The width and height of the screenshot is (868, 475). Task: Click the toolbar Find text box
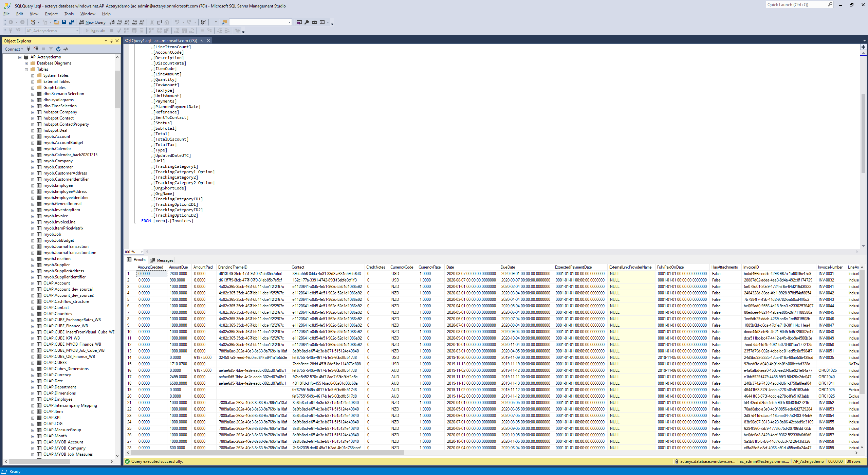click(258, 22)
